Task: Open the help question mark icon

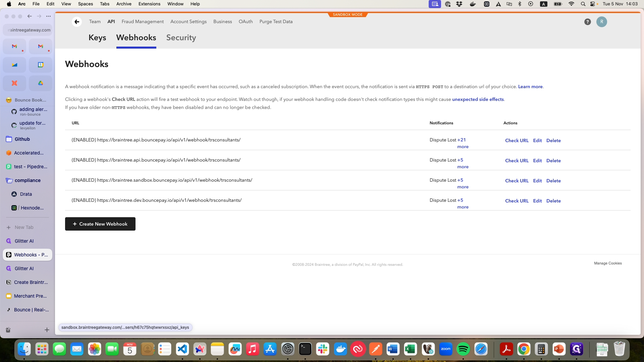Action: click(x=587, y=22)
